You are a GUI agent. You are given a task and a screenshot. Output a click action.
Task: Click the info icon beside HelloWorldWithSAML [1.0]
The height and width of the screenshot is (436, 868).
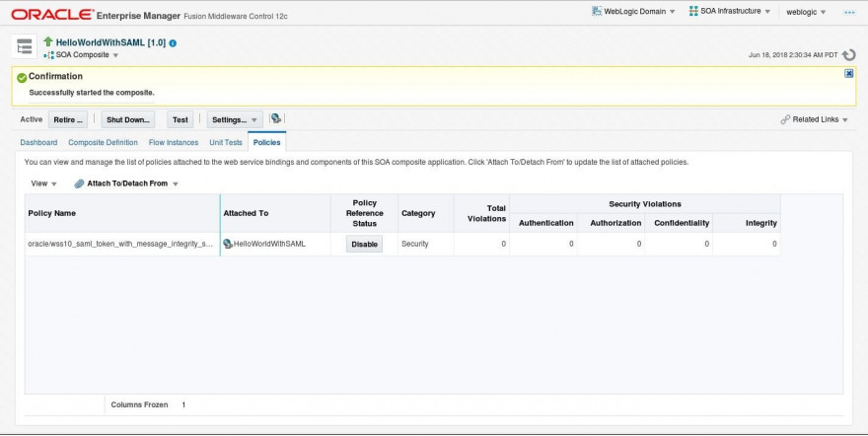[x=173, y=43]
